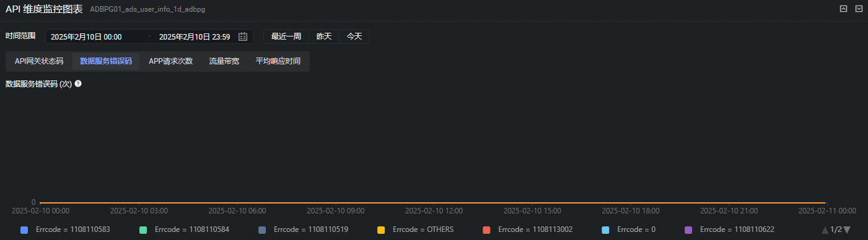Select 今天 time range
This screenshot has width=868, height=240.
[354, 36]
